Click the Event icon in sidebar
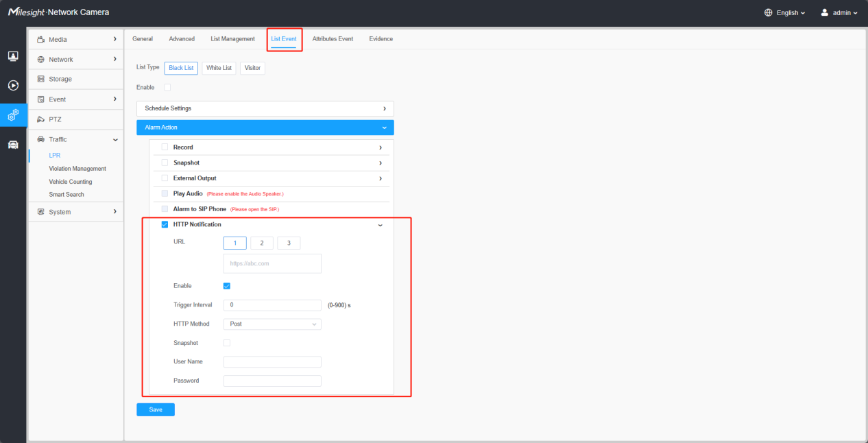The image size is (868, 443). (41, 99)
